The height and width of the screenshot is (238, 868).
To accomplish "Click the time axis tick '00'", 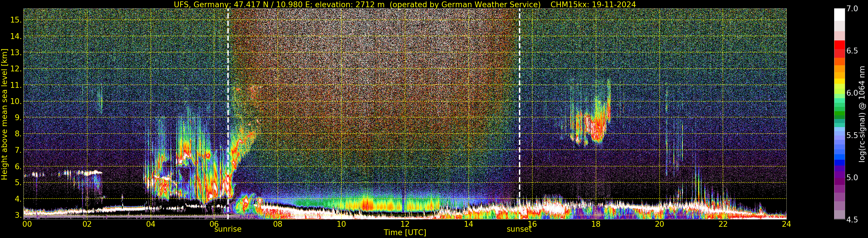I will 27,224.
